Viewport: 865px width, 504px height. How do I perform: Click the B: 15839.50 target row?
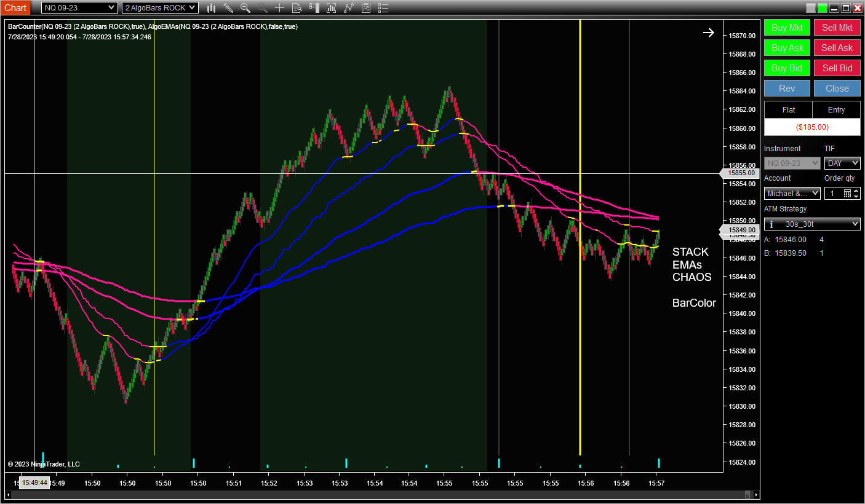(794, 253)
